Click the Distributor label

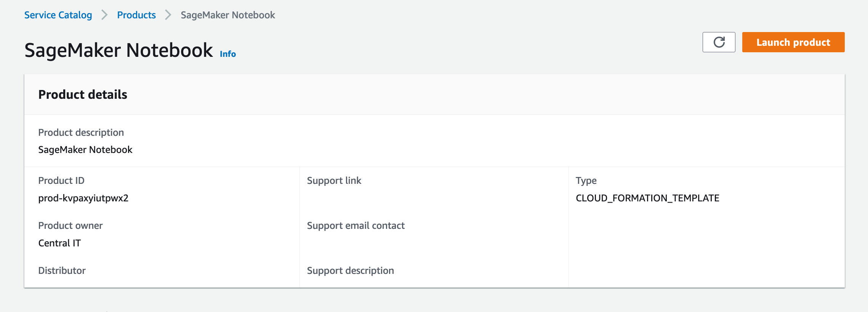coord(62,270)
